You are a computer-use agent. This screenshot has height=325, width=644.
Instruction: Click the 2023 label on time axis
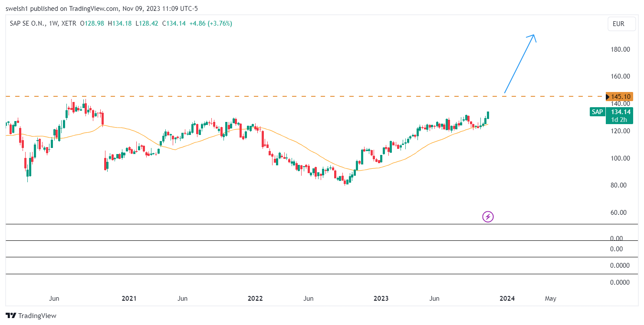[381, 299]
